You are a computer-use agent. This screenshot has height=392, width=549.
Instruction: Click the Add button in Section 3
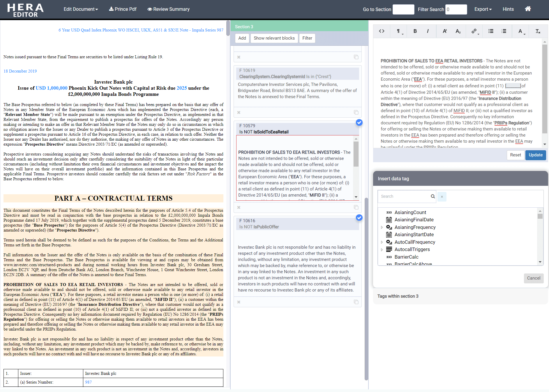click(242, 38)
